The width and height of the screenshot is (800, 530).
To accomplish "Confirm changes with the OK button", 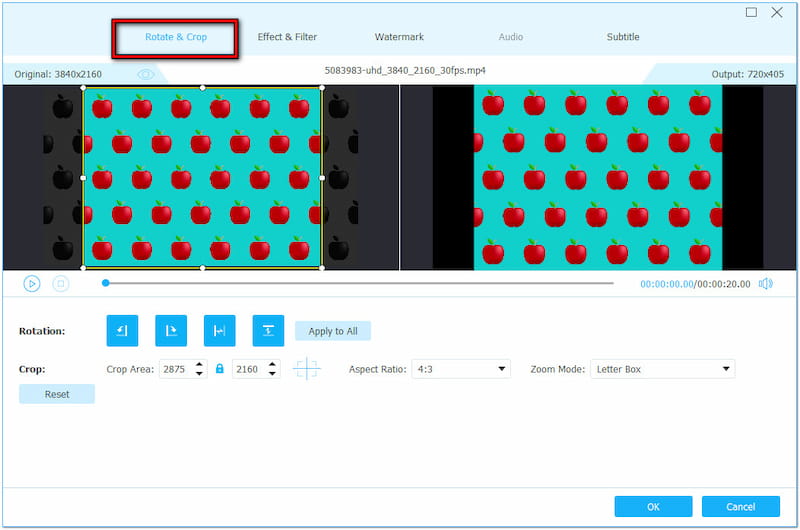I will (x=653, y=506).
